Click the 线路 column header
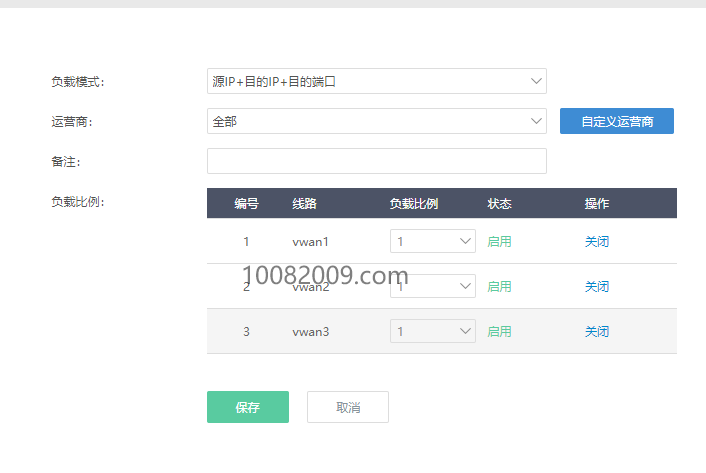This screenshot has width=706, height=473. pos(304,203)
